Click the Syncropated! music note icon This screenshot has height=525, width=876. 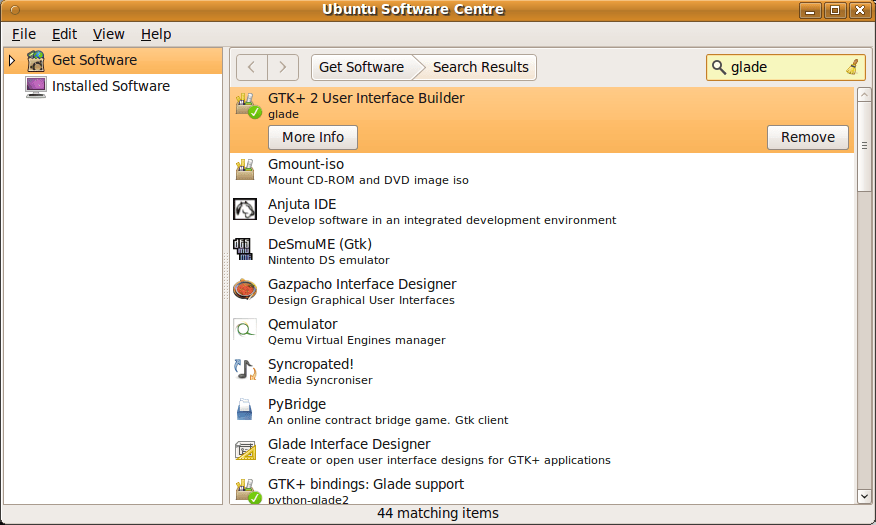point(245,370)
